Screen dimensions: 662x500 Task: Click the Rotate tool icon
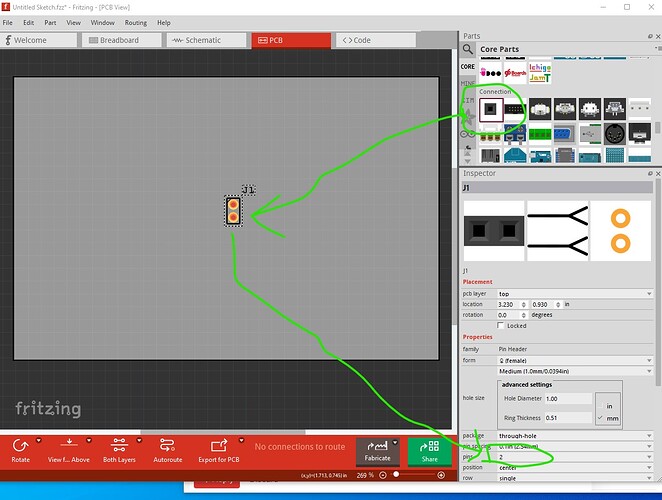[20, 444]
